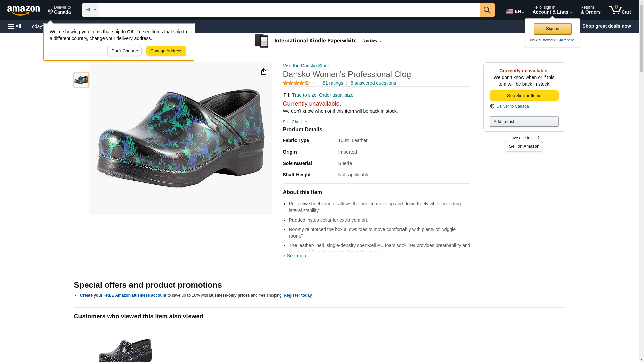Click the search magnifier button
This screenshot has height=362, width=644.
(487, 10)
